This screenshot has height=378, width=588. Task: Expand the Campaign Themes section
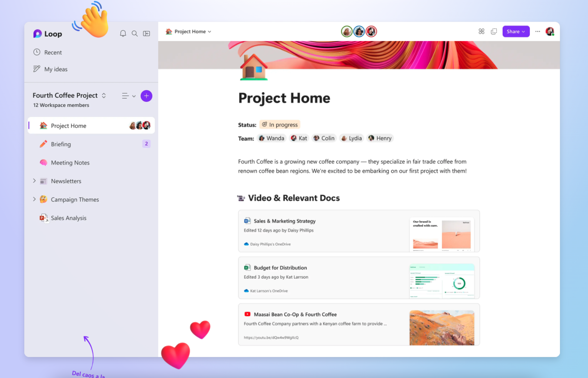point(35,199)
